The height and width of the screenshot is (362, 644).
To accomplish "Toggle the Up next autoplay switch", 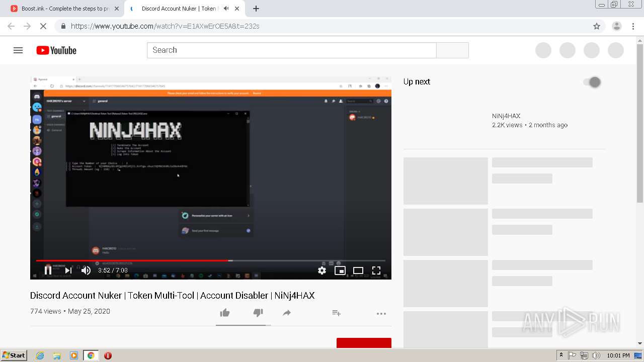I will [x=592, y=82].
